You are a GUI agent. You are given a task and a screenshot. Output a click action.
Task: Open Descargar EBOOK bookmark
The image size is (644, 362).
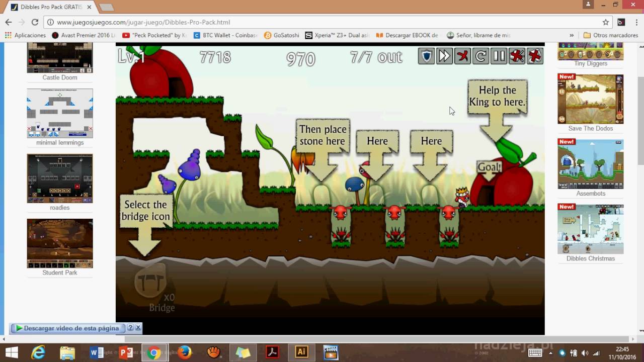click(x=407, y=35)
